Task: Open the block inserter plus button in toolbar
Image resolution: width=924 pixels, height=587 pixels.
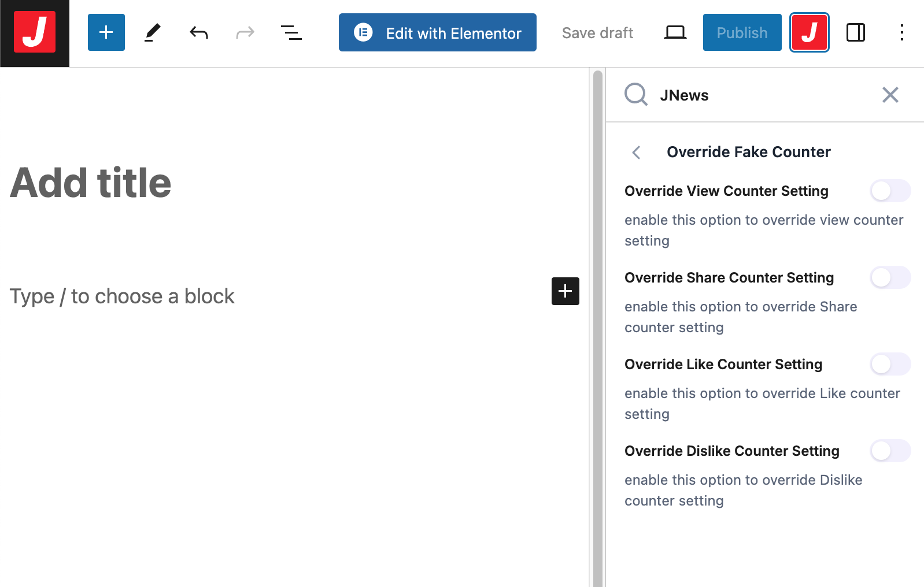Action: coord(106,32)
